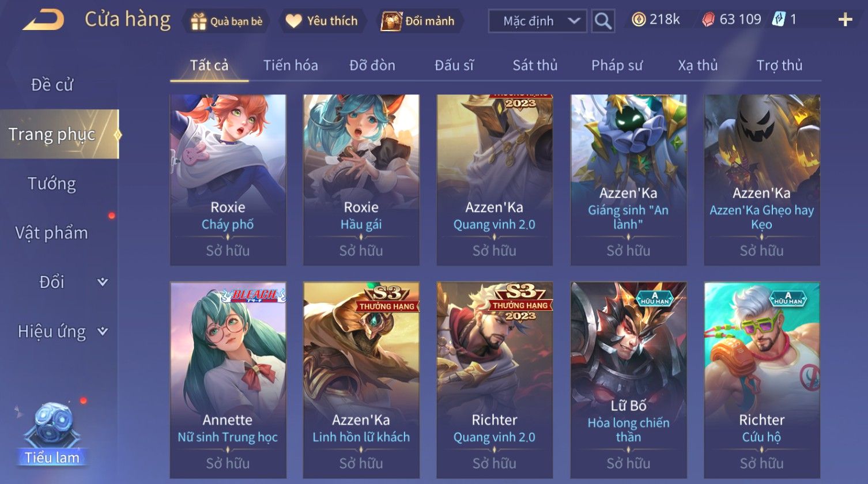Open Đổi mảnh fragment exchange
This screenshot has width=868, height=484.
(419, 21)
